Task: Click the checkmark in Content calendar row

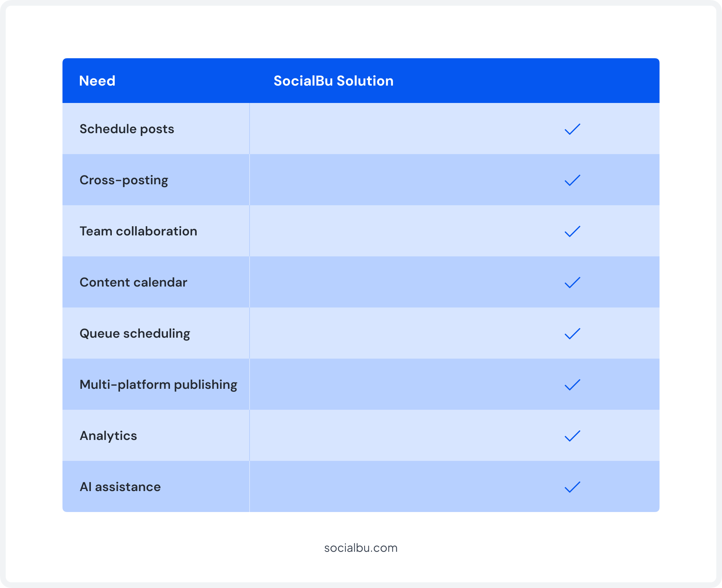Action: 572,283
